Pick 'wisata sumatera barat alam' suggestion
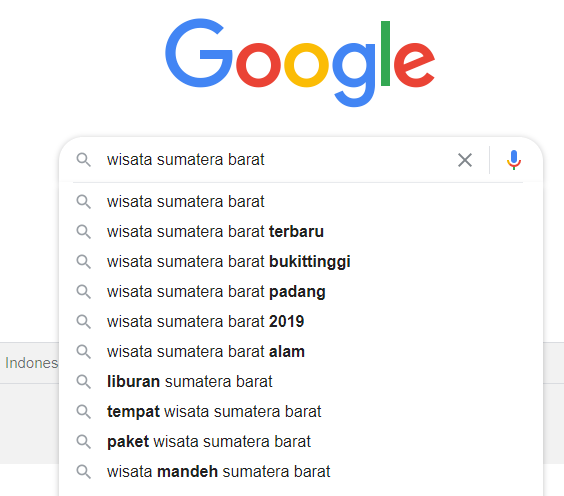The height and width of the screenshot is (496, 564). [x=301, y=351]
